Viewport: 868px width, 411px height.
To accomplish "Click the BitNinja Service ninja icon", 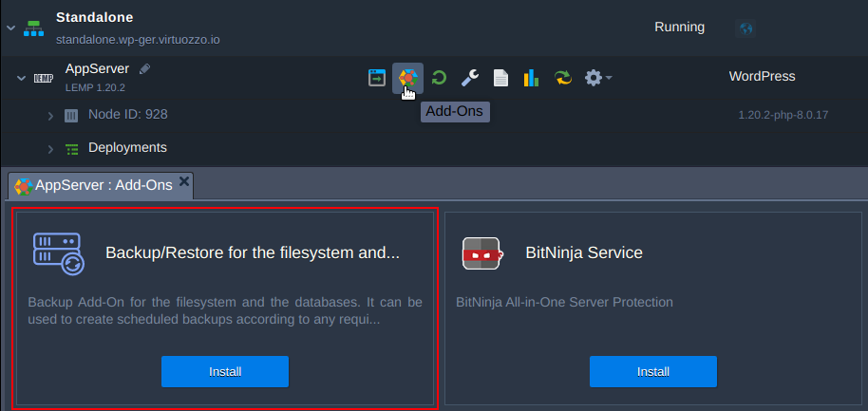I will [x=481, y=253].
